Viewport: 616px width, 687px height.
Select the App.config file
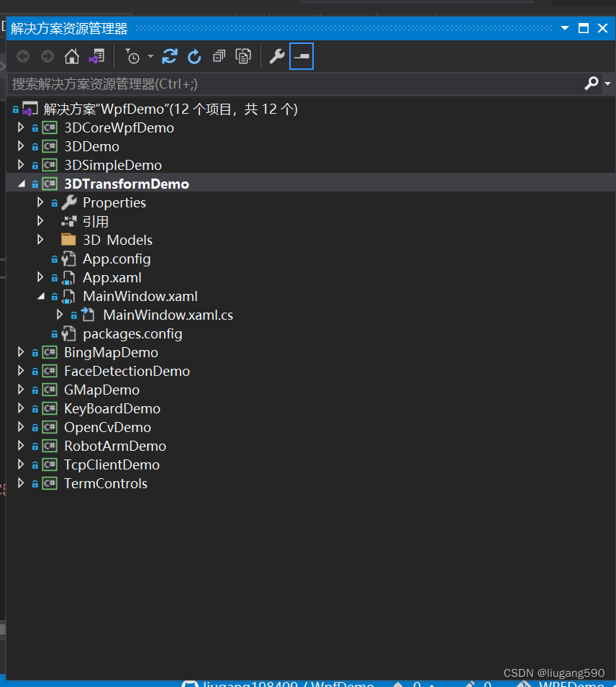(116, 259)
